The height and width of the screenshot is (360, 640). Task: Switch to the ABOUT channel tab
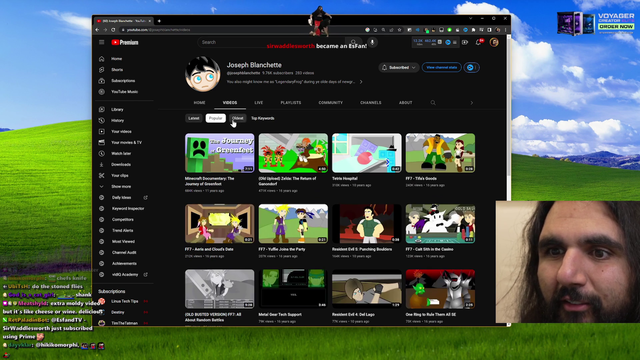click(x=405, y=103)
